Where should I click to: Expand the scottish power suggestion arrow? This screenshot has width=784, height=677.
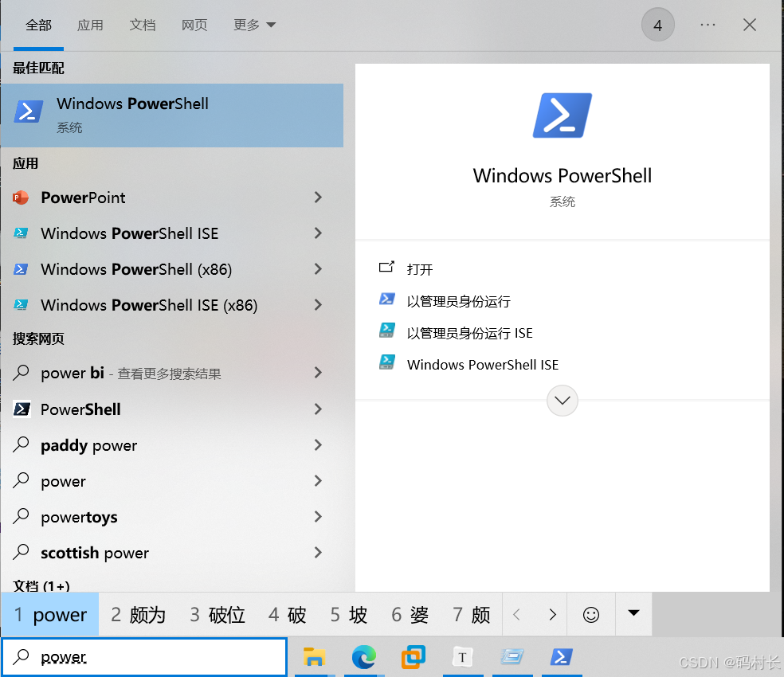318,553
